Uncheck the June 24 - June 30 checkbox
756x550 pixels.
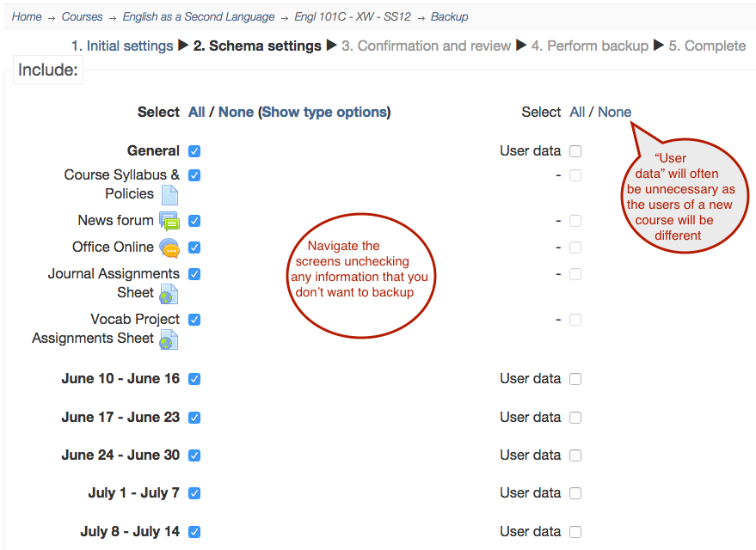tap(194, 455)
